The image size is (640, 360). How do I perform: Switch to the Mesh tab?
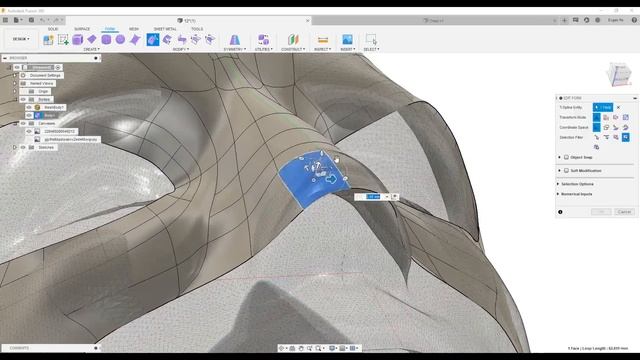click(x=134, y=29)
